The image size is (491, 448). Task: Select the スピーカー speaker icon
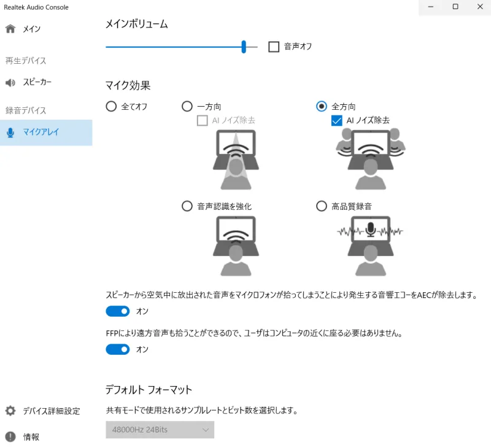9,82
